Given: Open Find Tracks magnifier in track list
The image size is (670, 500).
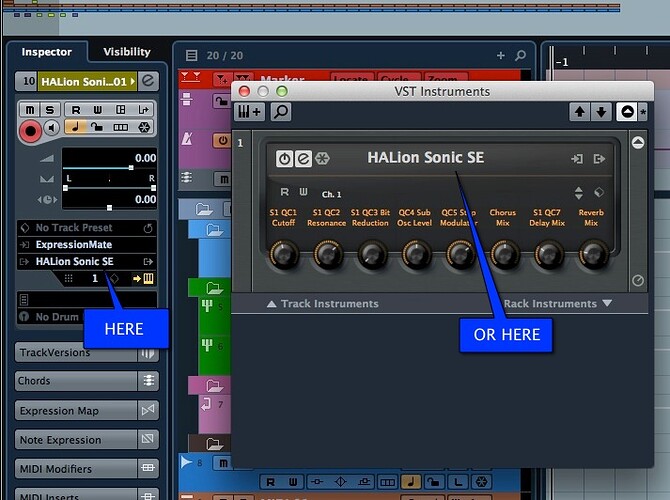Looking at the screenshot, I should click(520, 56).
